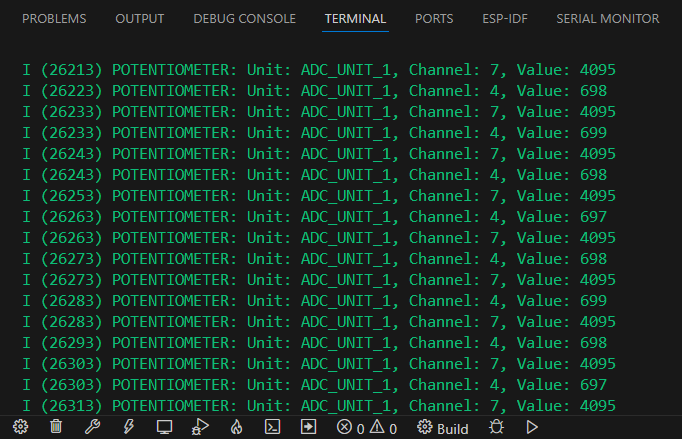Open the SERIAL MONITOR tab
Viewport: 682px width, 439px height.
click(607, 18)
